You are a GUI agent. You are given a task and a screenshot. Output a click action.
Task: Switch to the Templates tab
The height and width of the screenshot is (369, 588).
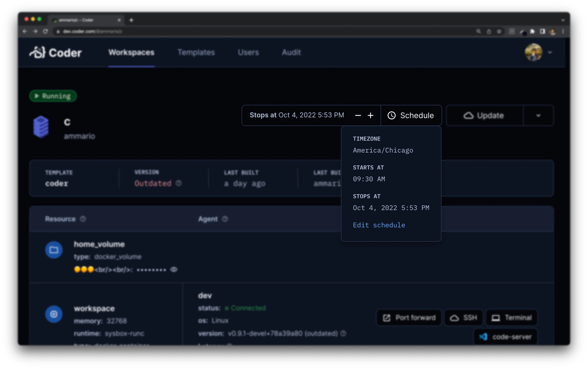pyautogui.click(x=196, y=52)
